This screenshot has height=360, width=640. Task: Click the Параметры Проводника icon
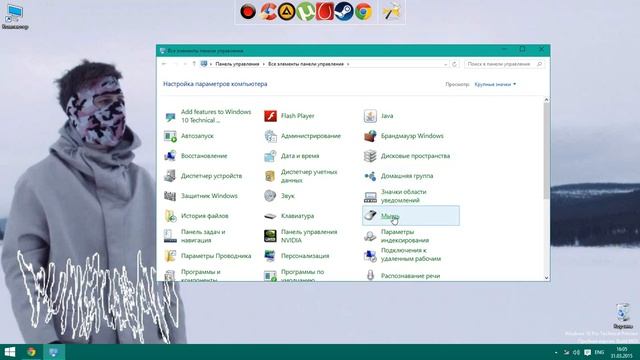point(170,256)
